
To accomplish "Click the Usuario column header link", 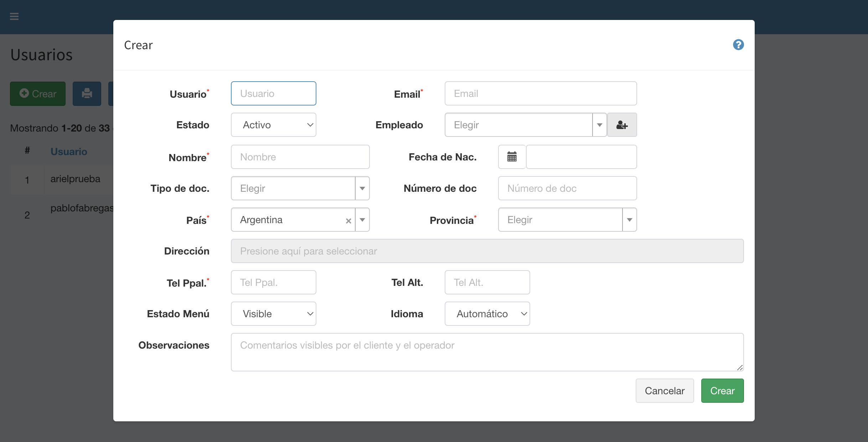I will 69,152.
